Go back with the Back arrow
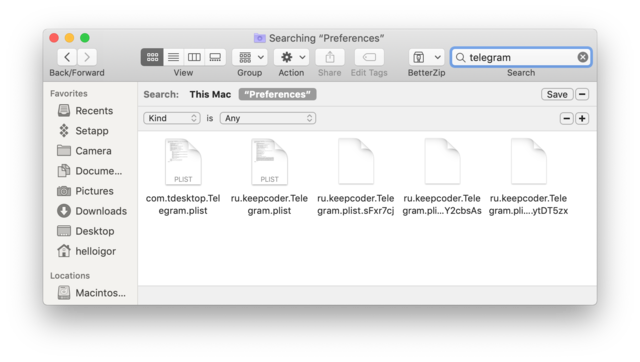 [x=67, y=57]
